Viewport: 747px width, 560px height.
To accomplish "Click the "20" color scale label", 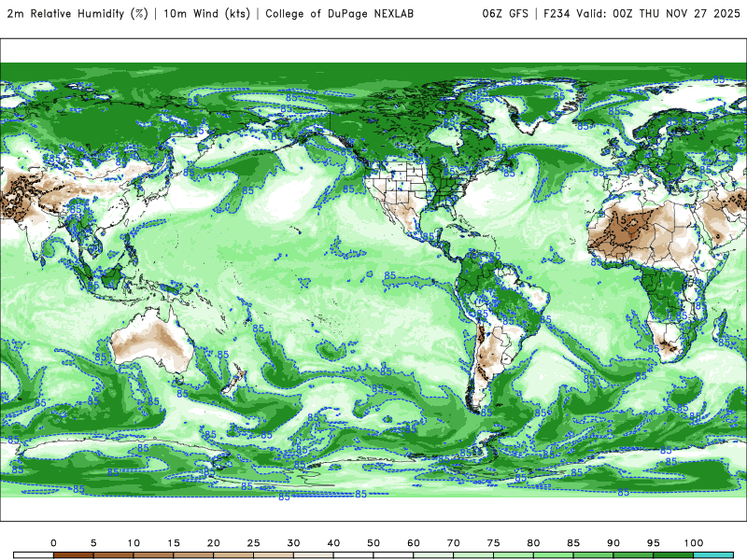I will [214, 543].
